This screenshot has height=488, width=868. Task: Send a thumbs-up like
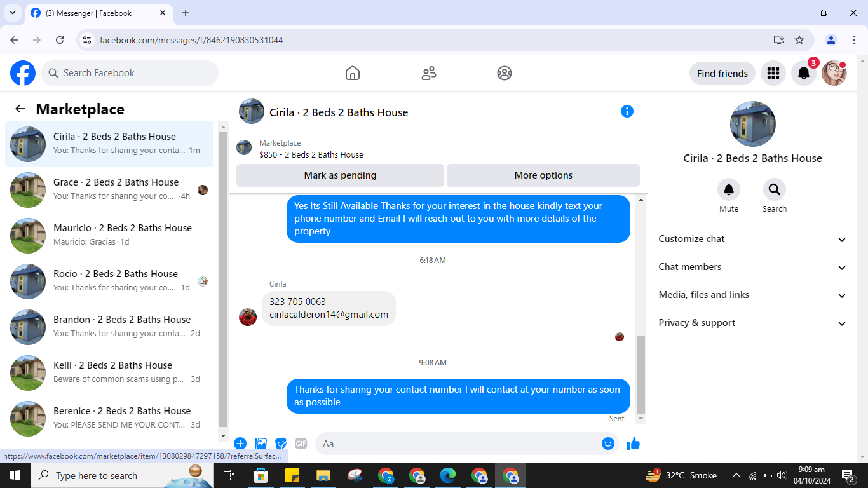click(634, 444)
